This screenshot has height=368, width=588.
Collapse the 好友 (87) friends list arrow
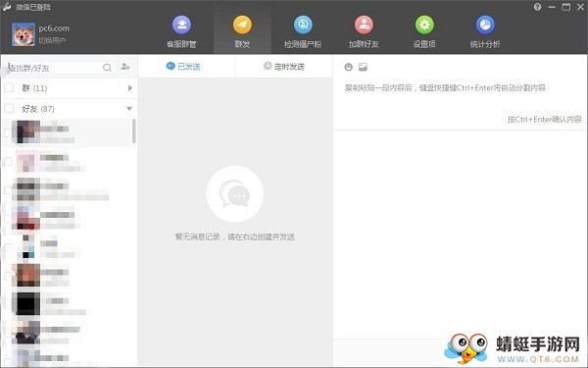tap(129, 109)
